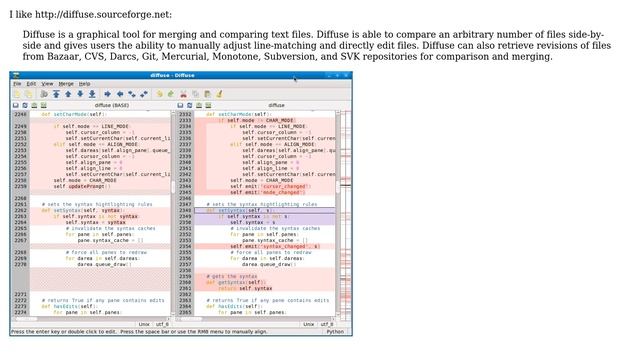Click the New 3-Way File Merge toolbar icon

click(x=29, y=94)
